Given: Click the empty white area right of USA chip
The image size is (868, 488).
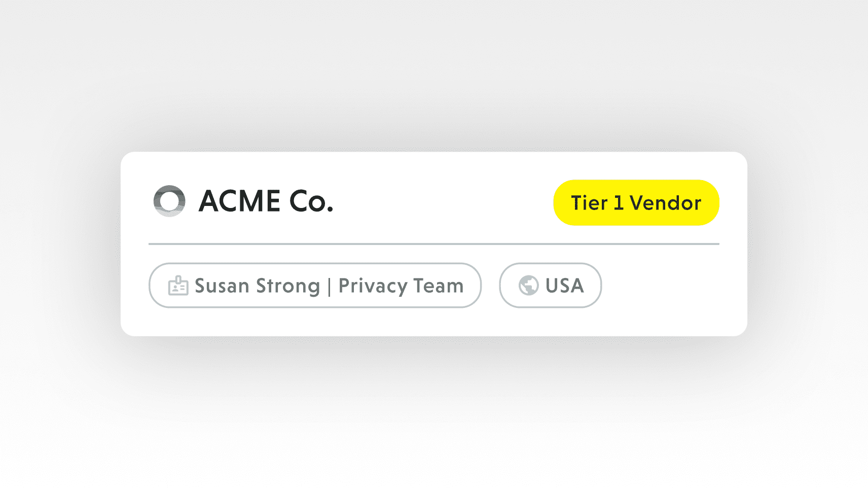Looking at the screenshot, I should (x=669, y=287).
